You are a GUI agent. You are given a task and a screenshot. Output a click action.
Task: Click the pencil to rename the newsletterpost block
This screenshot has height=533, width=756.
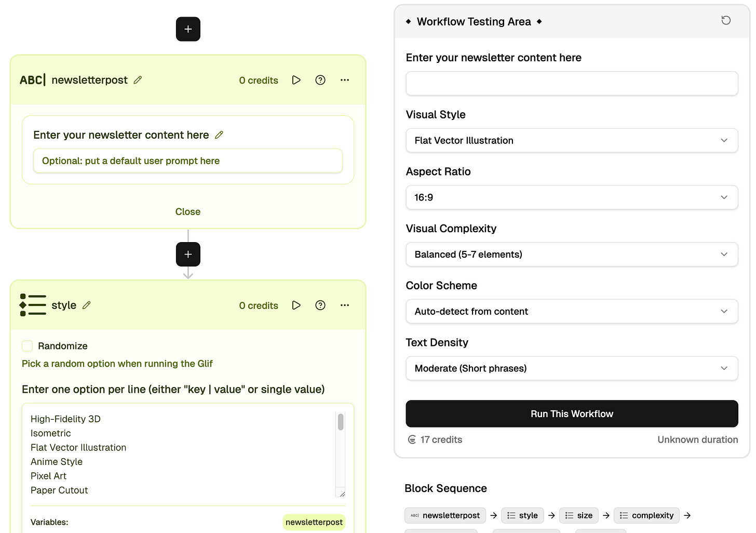pos(138,79)
